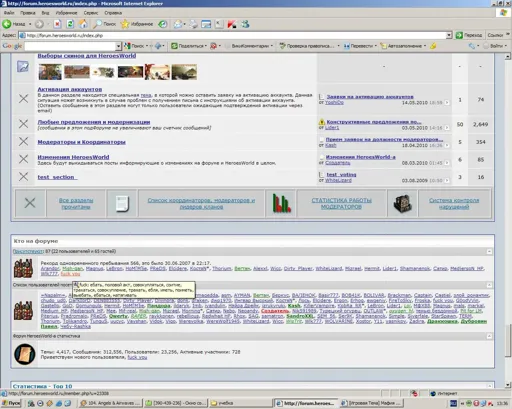Click the Google toolbar search box
Image resolution: width=512 pixels, height=409 pixels.
tap(70, 46)
